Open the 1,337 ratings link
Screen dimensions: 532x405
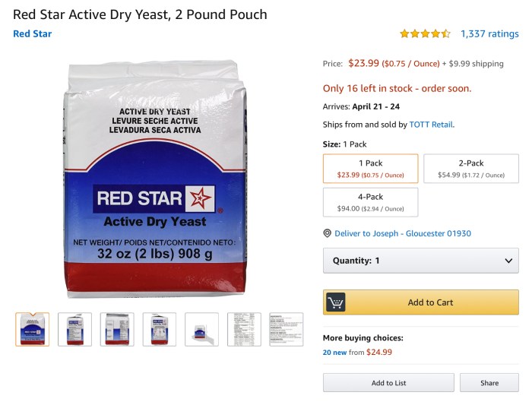[489, 33]
